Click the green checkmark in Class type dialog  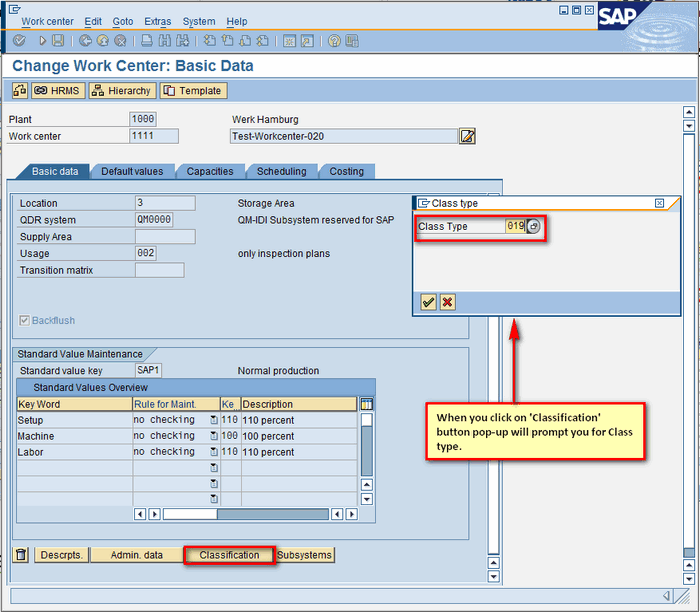pos(428,302)
